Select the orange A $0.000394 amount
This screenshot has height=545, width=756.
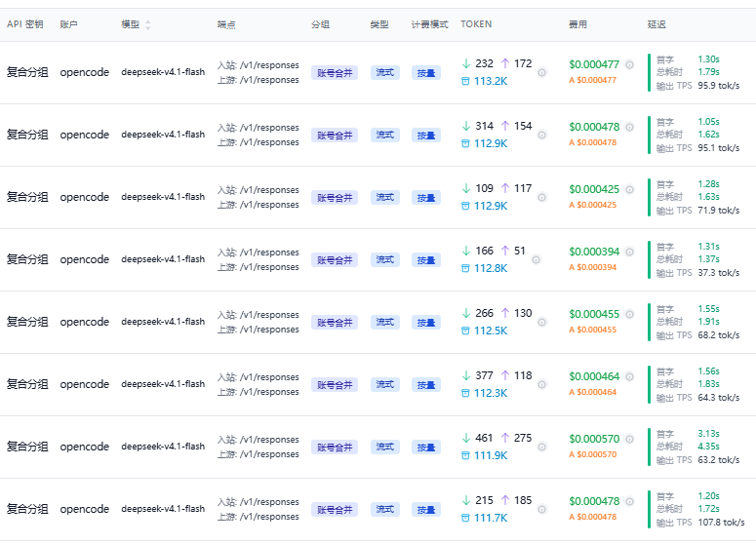click(x=592, y=267)
